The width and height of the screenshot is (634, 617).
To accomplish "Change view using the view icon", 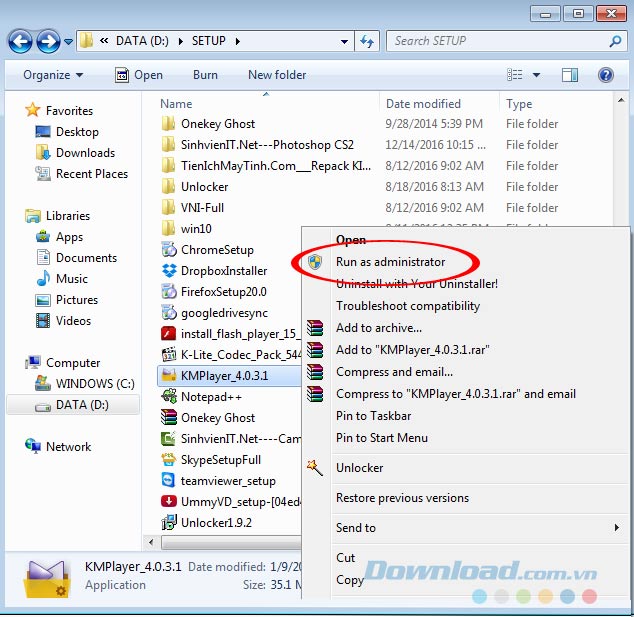I will click(514, 75).
